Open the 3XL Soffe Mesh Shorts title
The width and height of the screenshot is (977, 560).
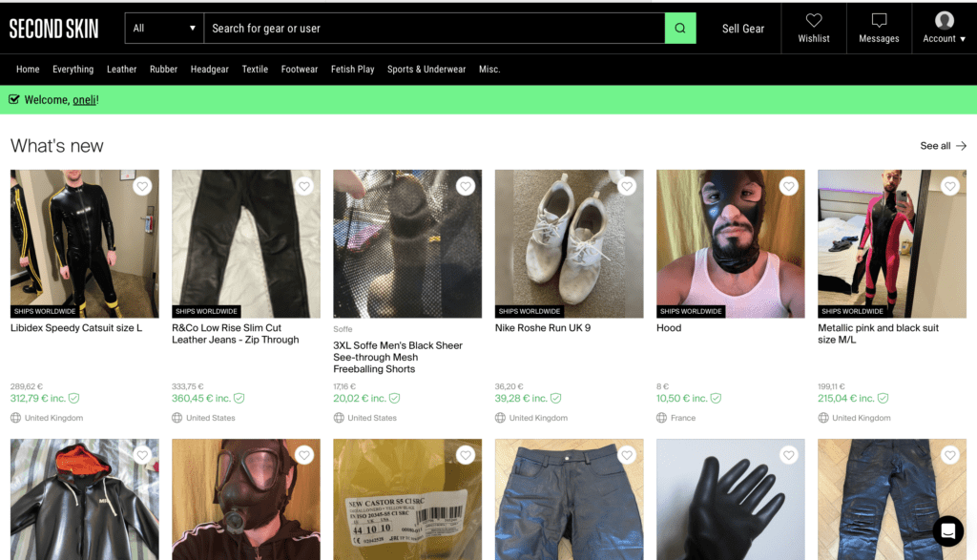click(398, 357)
